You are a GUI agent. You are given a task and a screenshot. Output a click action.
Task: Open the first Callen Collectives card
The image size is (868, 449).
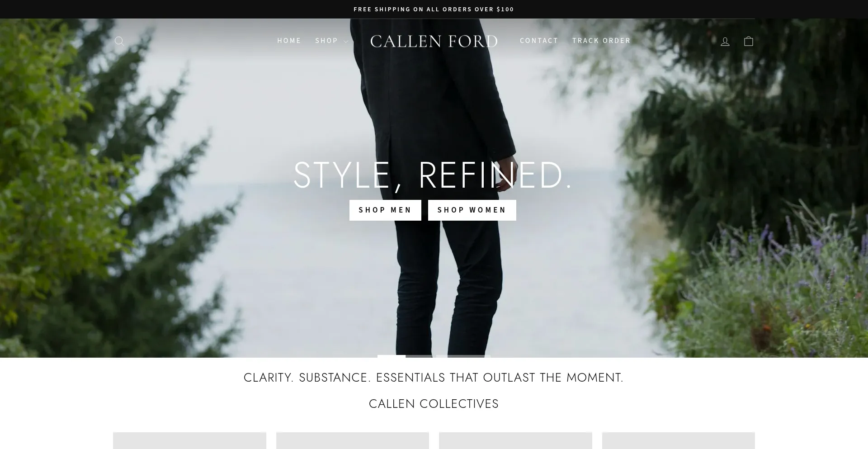coord(189,440)
